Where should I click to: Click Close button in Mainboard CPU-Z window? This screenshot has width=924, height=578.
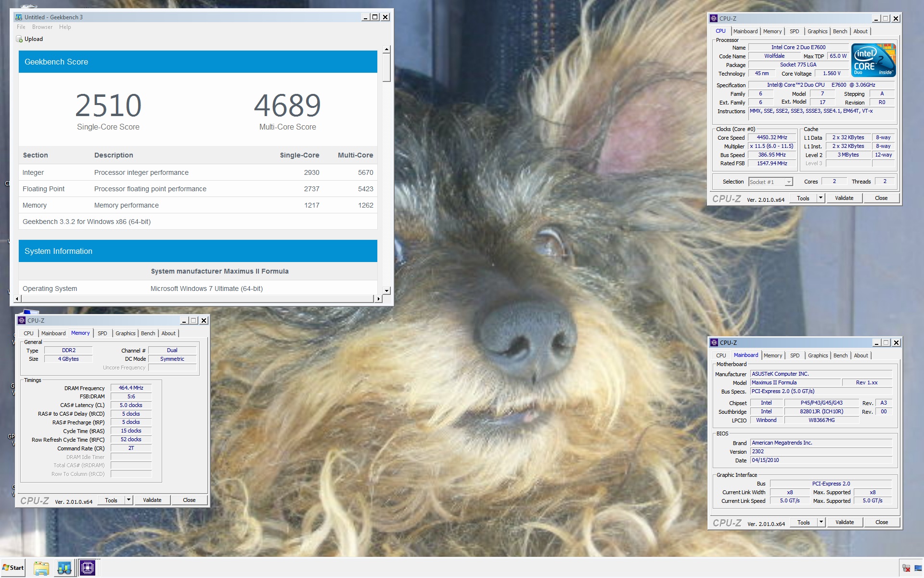click(x=882, y=522)
